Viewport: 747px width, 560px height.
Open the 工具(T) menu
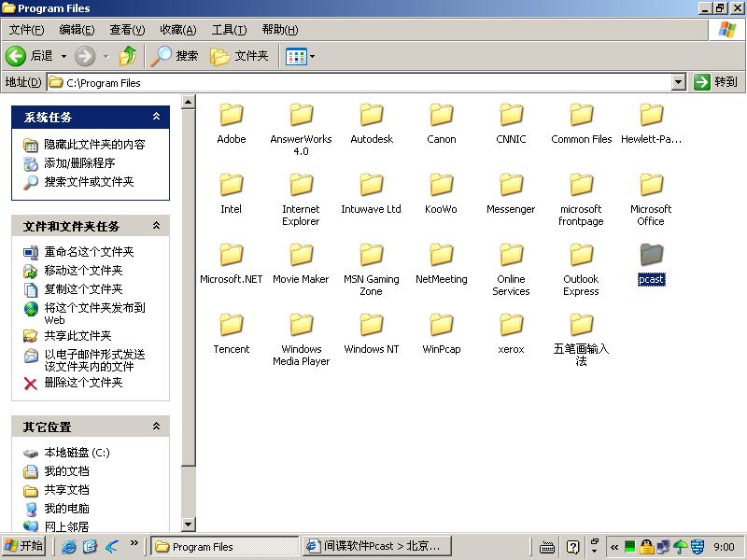229,30
